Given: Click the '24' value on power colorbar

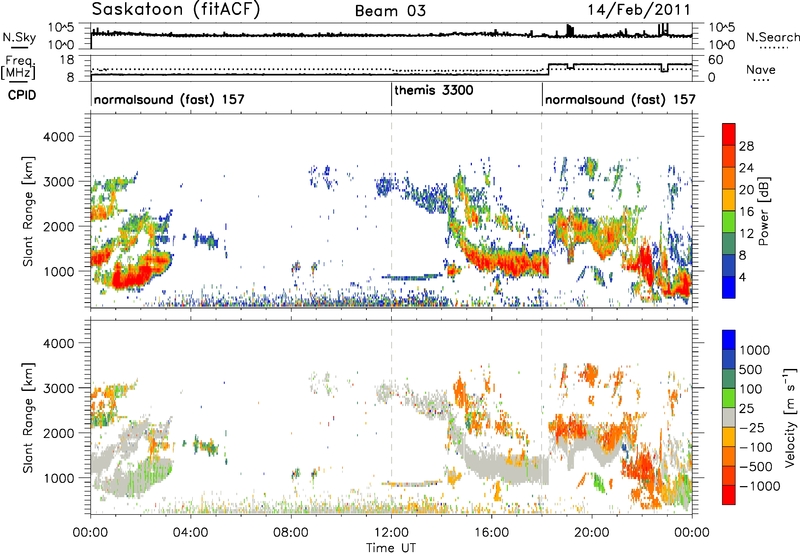Looking at the screenshot, I should (746, 168).
